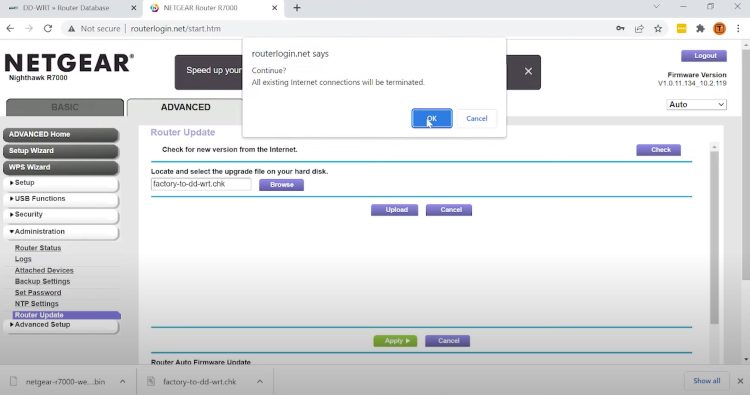The image size is (750, 395).
Task: Select Router Update in sidebar
Action: pyautogui.click(x=66, y=315)
